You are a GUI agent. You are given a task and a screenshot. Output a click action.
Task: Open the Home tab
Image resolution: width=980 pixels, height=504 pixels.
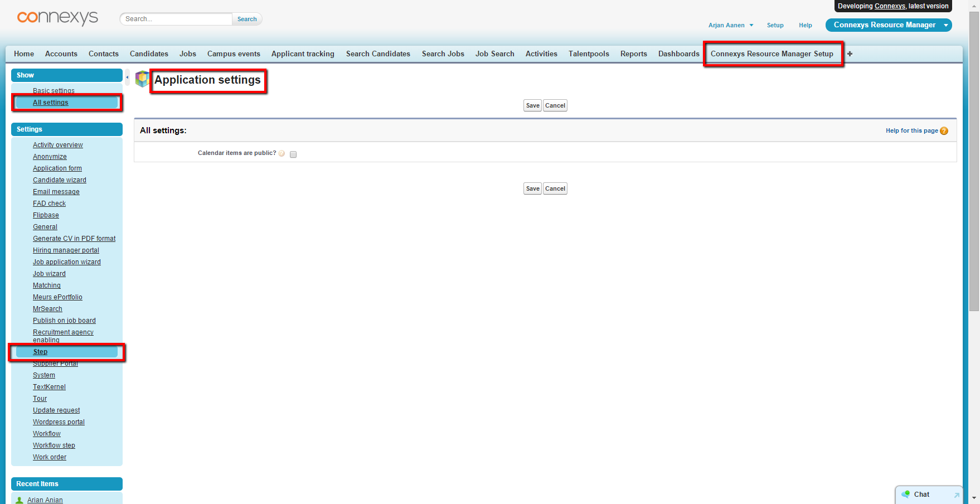(24, 54)
